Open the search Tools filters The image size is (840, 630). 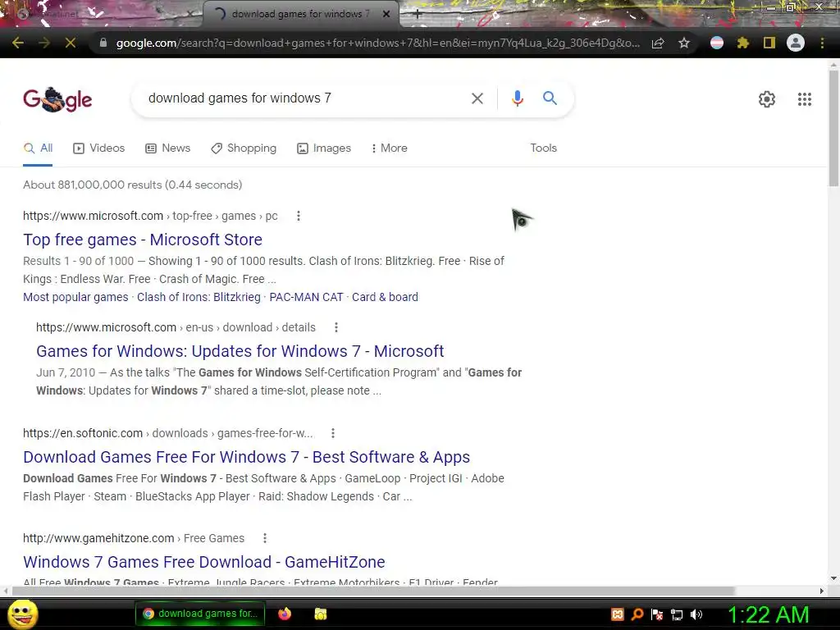point(543,148)
